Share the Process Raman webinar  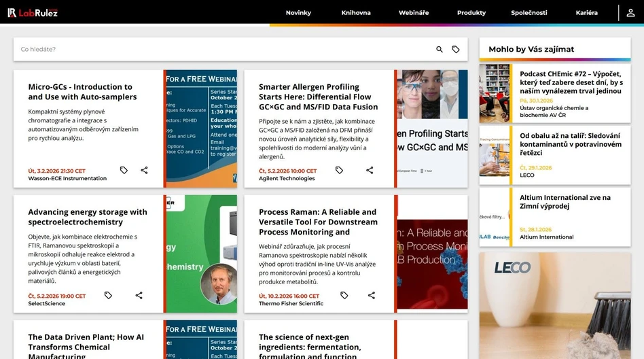(372, 295)
